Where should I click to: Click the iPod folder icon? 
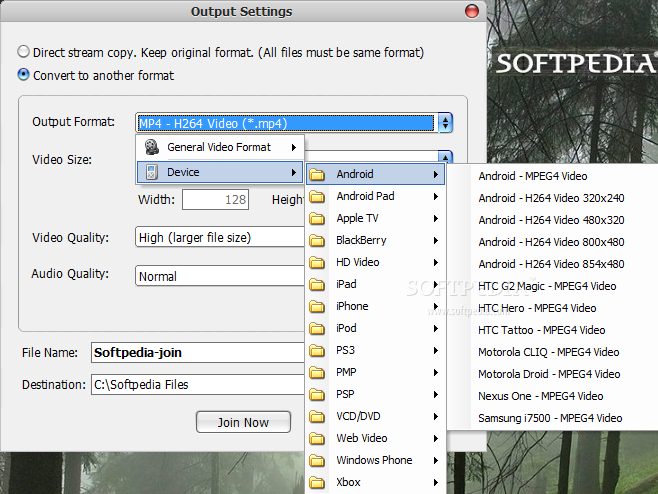coord(317,328)
